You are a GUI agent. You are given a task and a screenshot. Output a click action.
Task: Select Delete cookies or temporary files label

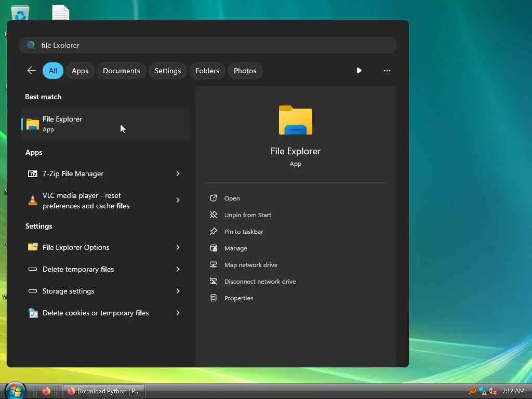pos(96,313)
